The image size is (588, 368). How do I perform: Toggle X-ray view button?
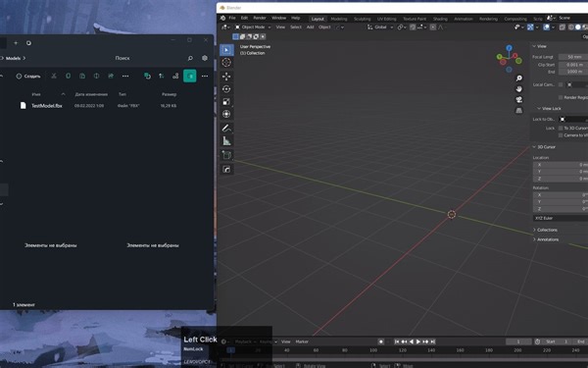pyautogui.click(x=563, y=27)
